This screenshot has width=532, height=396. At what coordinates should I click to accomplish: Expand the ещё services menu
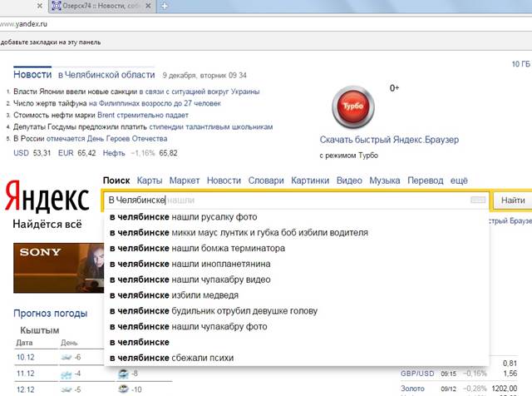(459, 181)
